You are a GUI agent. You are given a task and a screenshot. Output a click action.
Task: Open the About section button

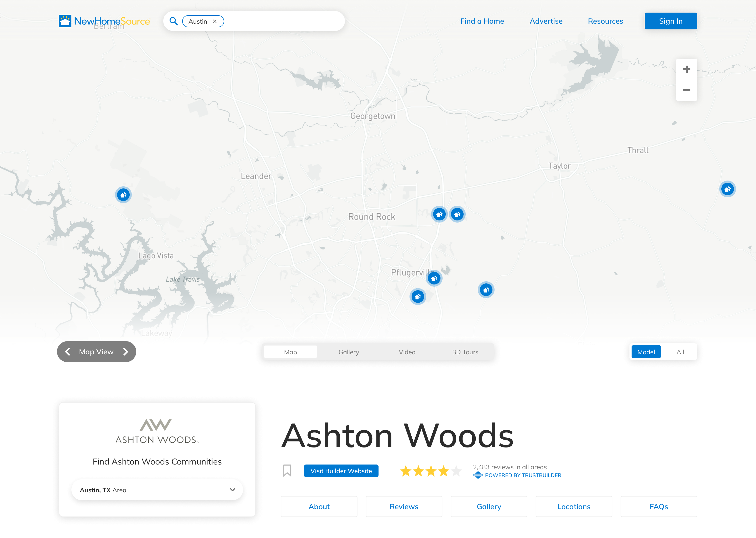click(x=319, y=506)
